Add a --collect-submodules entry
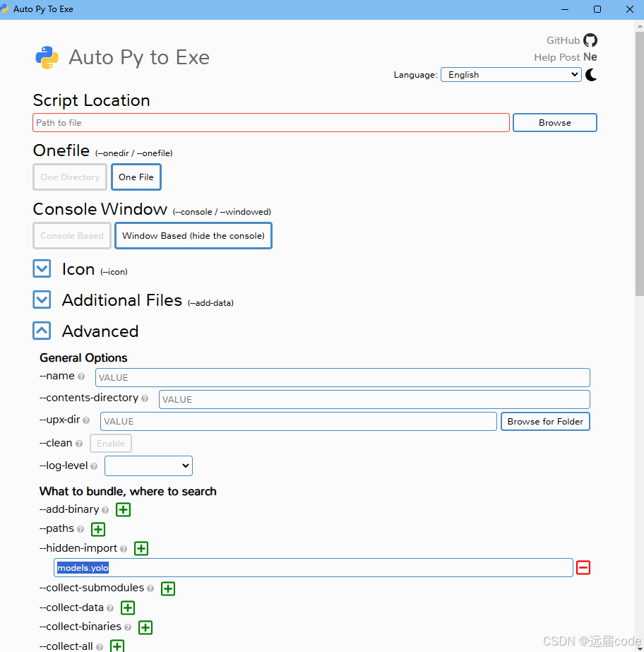The width and height of the screenshot is (644, 652). [168, 588]
